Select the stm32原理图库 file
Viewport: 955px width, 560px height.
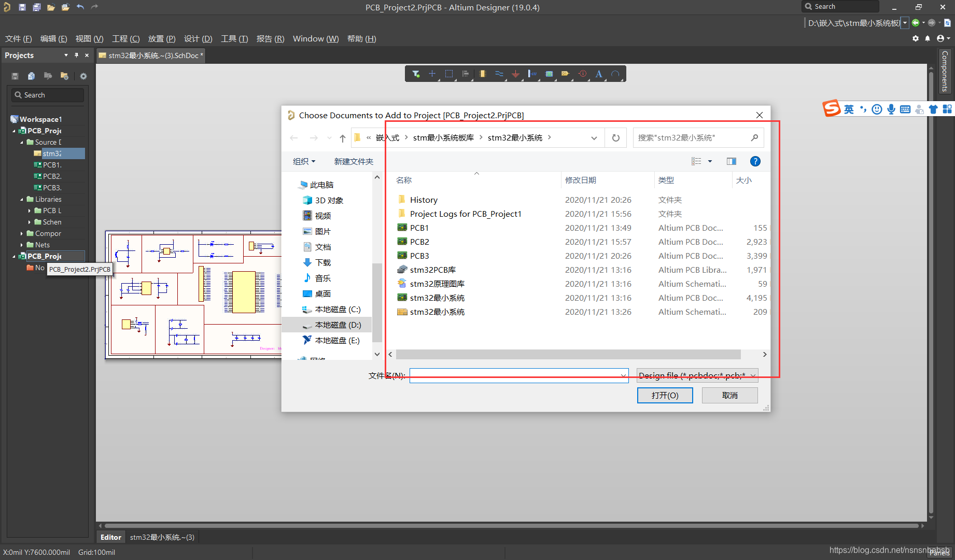(437, 284)
